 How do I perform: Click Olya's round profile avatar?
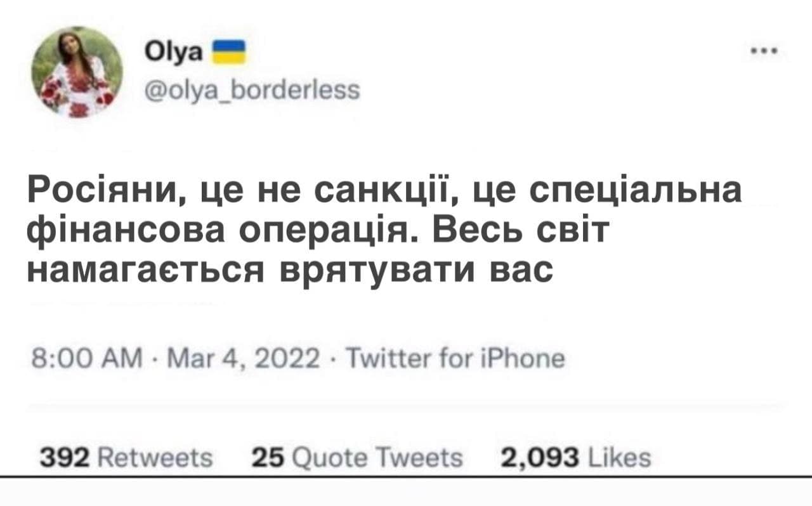click(77, 72)
